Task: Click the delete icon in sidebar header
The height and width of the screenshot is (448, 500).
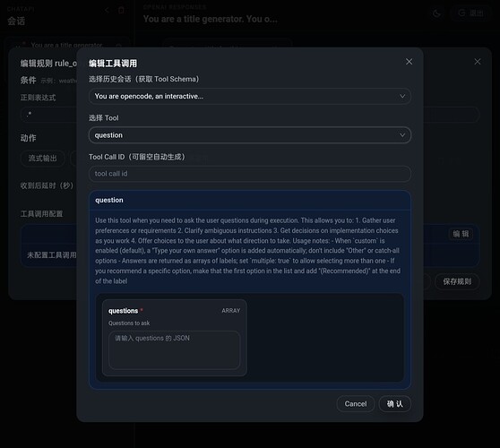Action: (121, 10)
